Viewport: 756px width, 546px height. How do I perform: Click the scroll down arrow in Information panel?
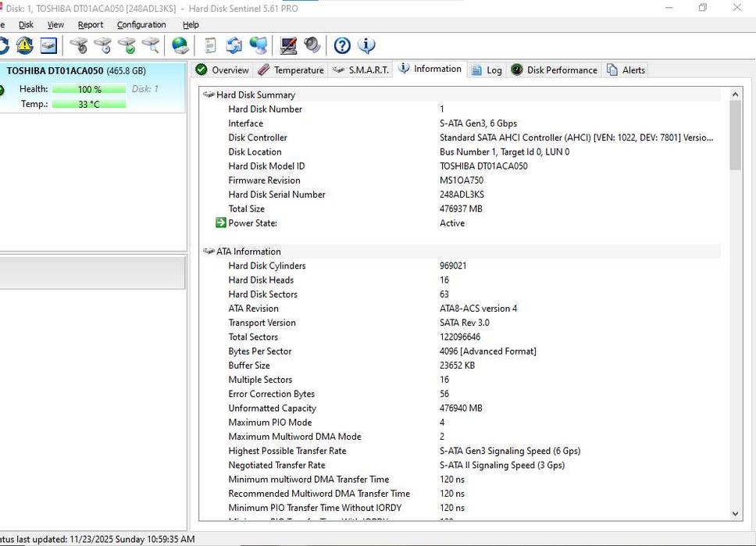(735, 514)
